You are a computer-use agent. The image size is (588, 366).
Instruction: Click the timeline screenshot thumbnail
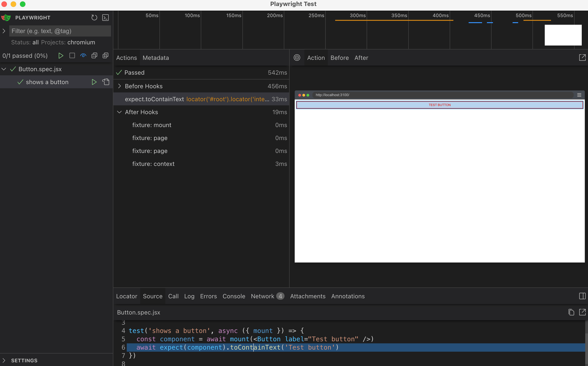coord(563,35)
